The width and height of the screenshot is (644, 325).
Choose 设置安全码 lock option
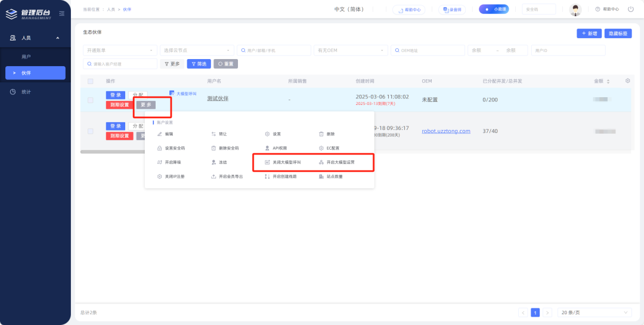pyautogui.click(x=172, y=148)
